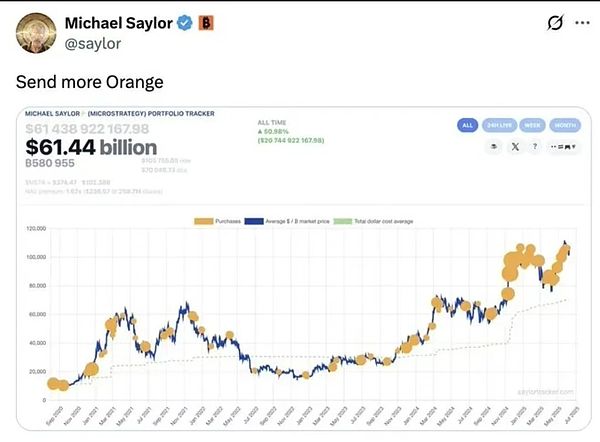Switch to the WEEK range tab
This screenshot has height=442, width=600.
pos(533,125)
